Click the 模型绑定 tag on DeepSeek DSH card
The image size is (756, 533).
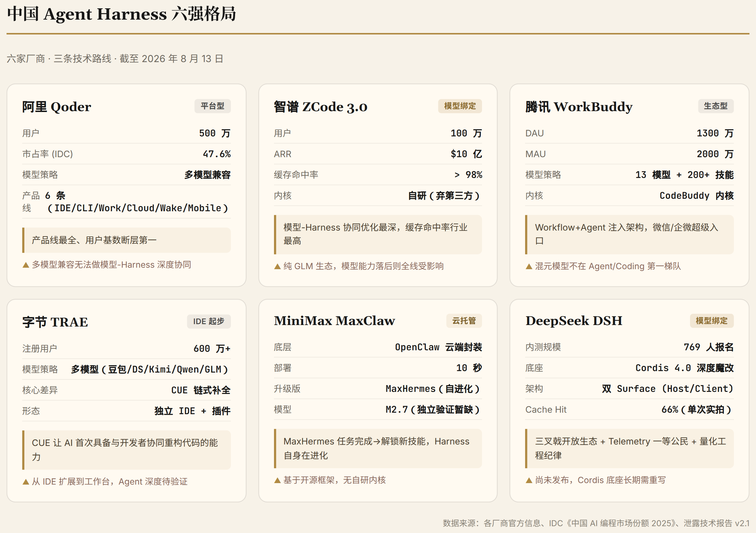pos(711,321)
